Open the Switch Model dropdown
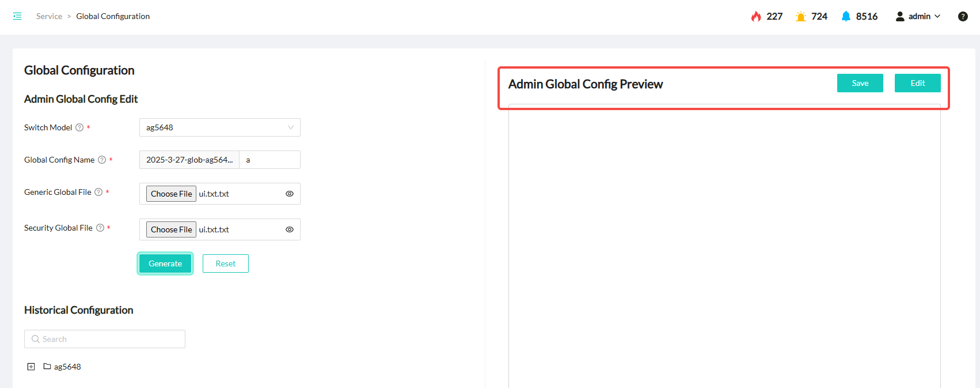The image size is (980, 388). point(219,127)
